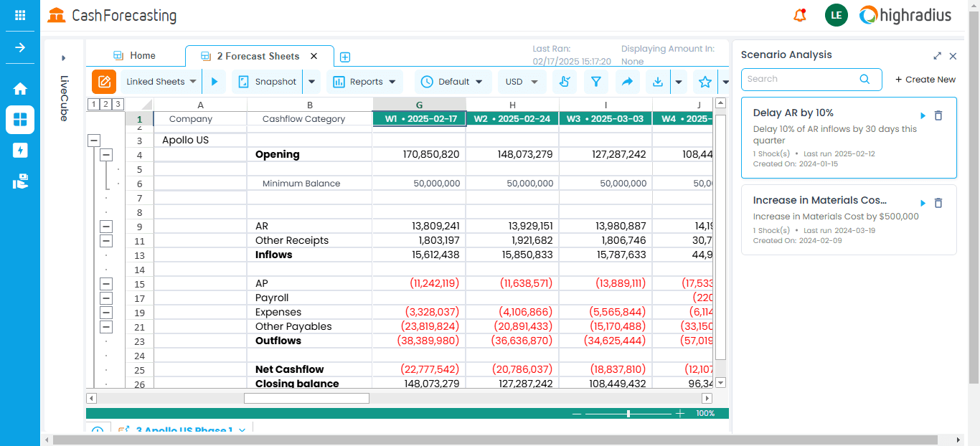Click the sheet horizontal scrollbar thumb
The height and width of the screenshot is (446, 980).
[x=306, y=398]
